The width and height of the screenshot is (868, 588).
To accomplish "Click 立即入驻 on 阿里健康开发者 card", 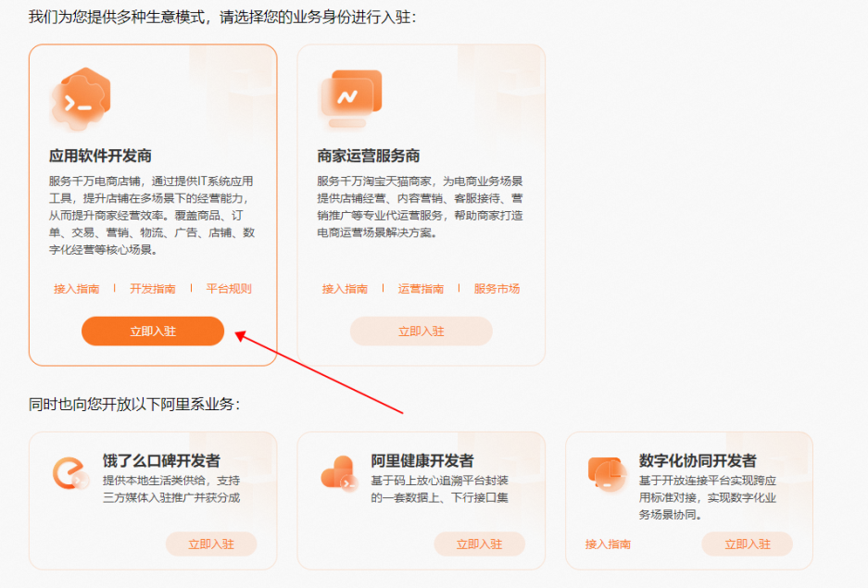I will pos(480,544).
